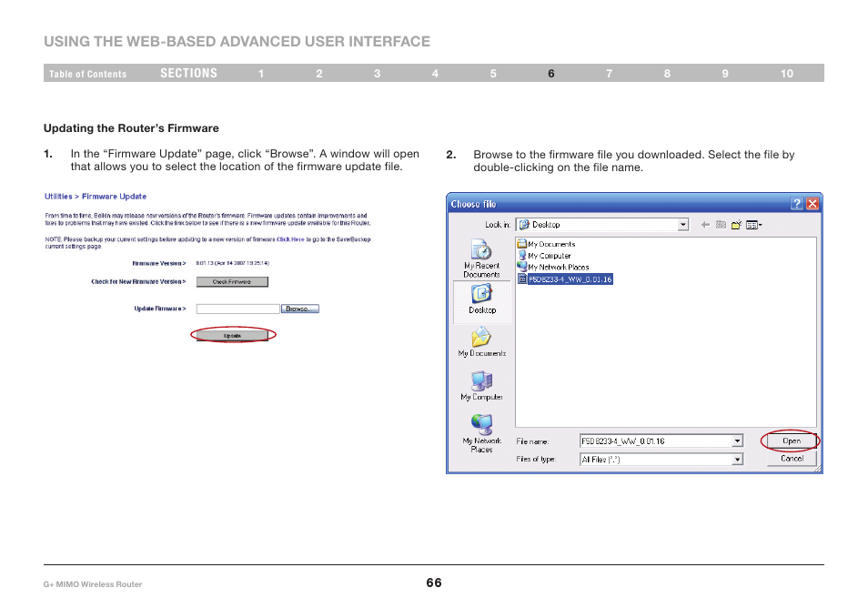This screenshot has width=868, height=608.
Task: Go to section 7 in the navigation bar
Action: point(609,74)
